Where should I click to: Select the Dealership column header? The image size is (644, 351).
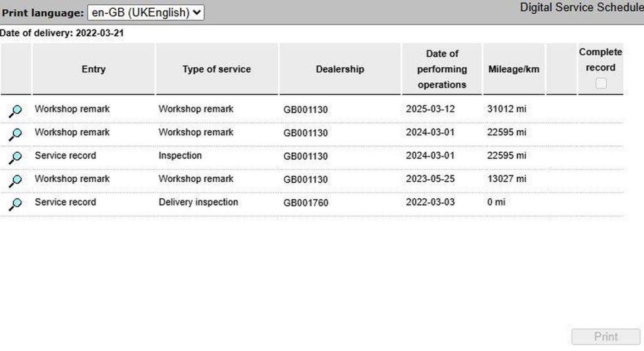(x=340, y=69)
